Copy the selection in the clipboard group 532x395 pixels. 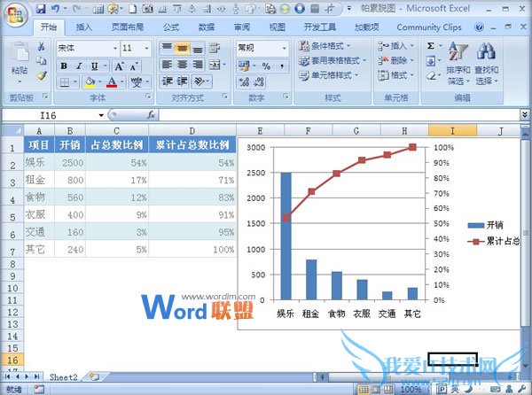[x=42, y=60]
